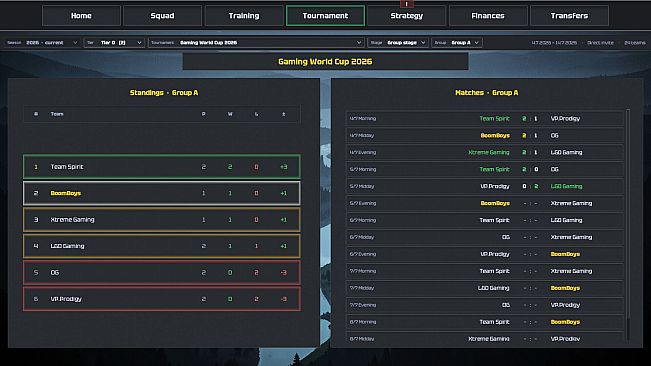This screenshot has width=651, height=366.
Task: Open the upcoming OG vs Xtreme Gaming match
Action: 485,237
